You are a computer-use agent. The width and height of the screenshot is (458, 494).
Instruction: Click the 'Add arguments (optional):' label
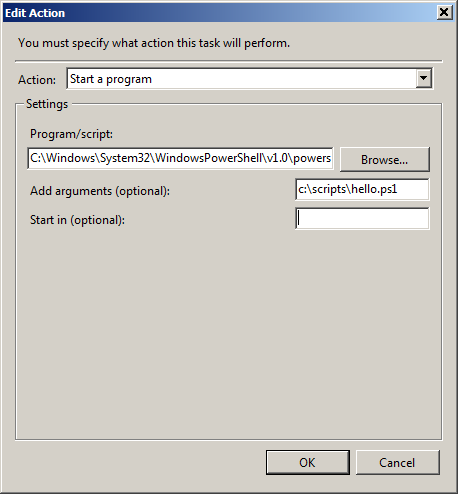click(100, 191)
